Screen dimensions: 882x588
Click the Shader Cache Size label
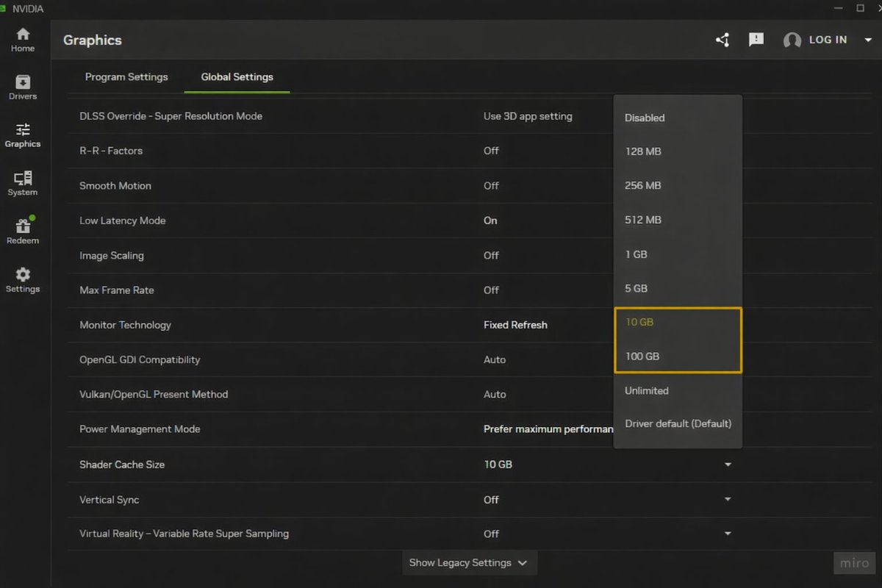[122, 465]
